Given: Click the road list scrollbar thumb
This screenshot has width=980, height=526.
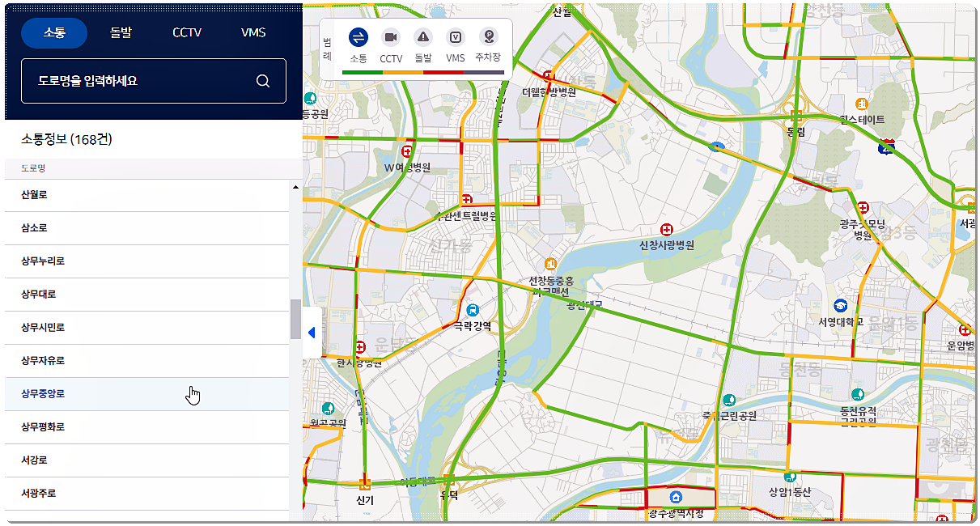Looking at the screenshot, I should point(295,319).
